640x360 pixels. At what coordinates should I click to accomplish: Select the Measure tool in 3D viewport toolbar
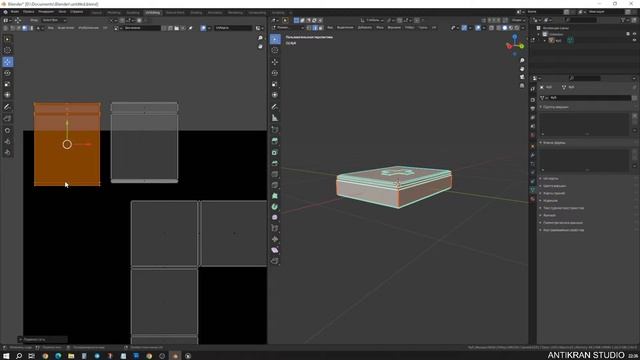[x=275, y=118]
